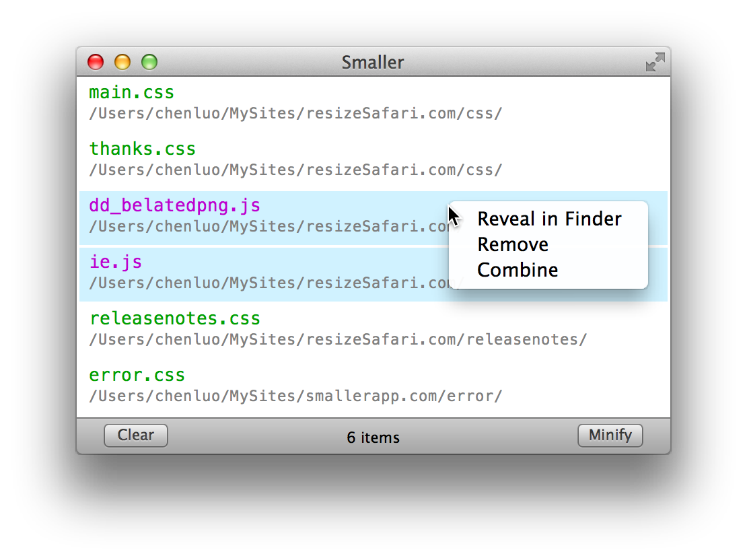
Task: Select the error.css file entry
Action: [373, 386]
